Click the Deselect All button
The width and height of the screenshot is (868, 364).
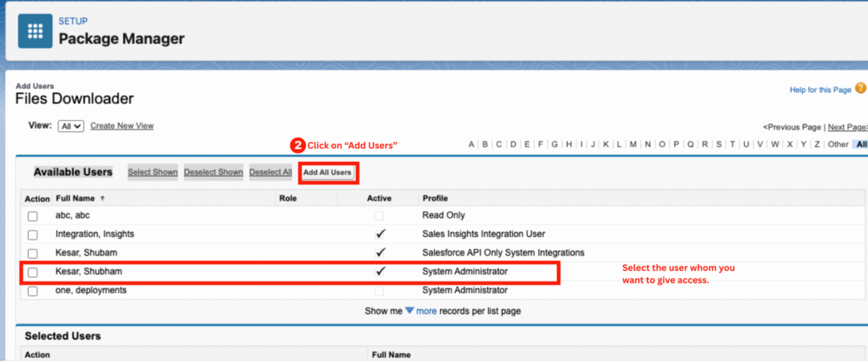click(x=270, y=172)
